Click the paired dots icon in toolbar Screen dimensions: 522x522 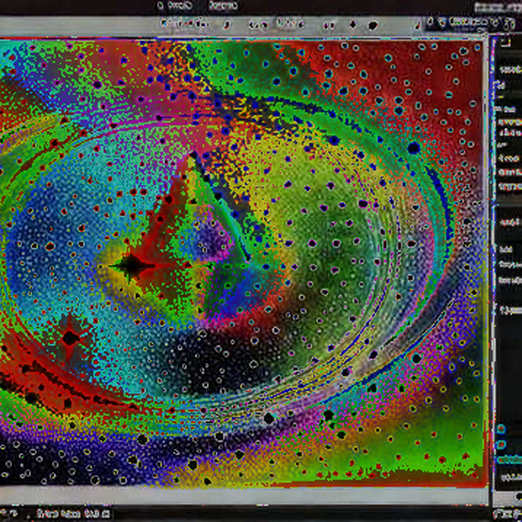[x=330, y=25]
